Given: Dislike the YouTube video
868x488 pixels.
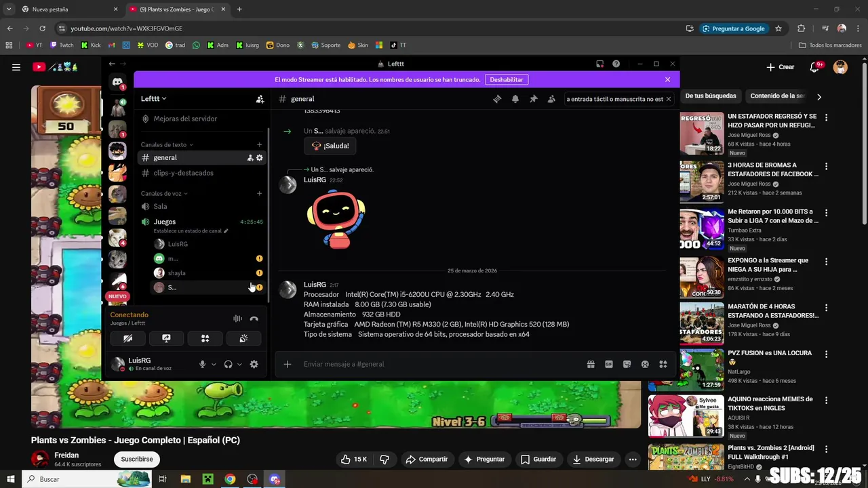Looking at the screenshot, I should [384, 459].
